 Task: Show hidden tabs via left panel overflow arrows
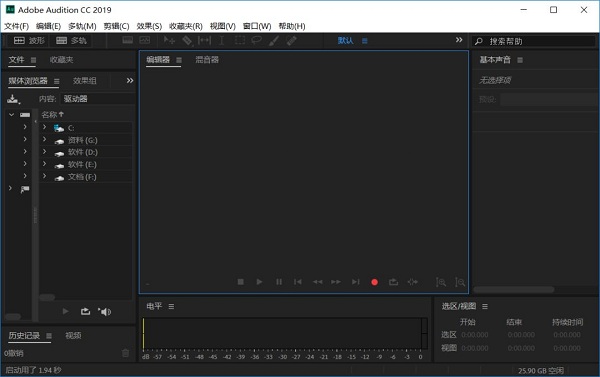(130, 81)
